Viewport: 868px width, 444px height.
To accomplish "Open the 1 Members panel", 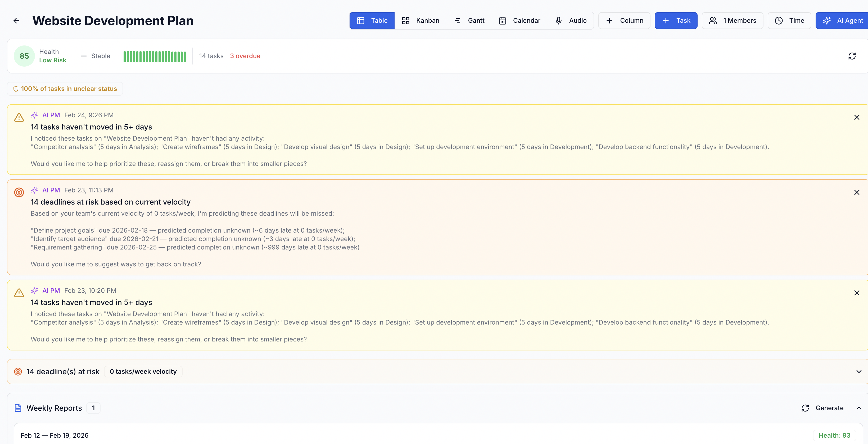I will 732,21.
